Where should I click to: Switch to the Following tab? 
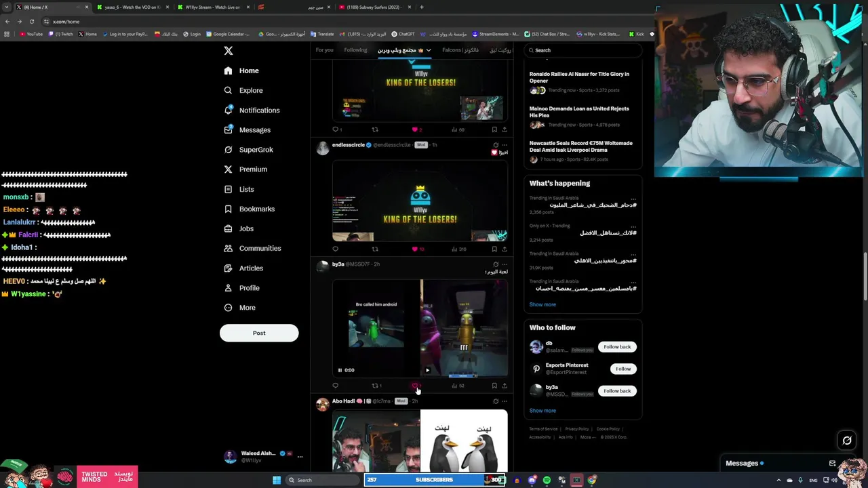pos(355,50)
